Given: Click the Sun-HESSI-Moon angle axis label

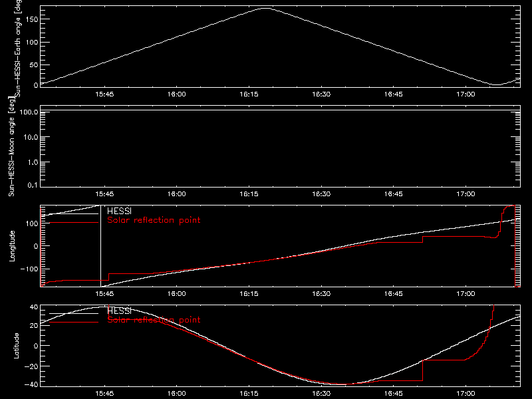Looking at the screenshot, I should point(11,146).
